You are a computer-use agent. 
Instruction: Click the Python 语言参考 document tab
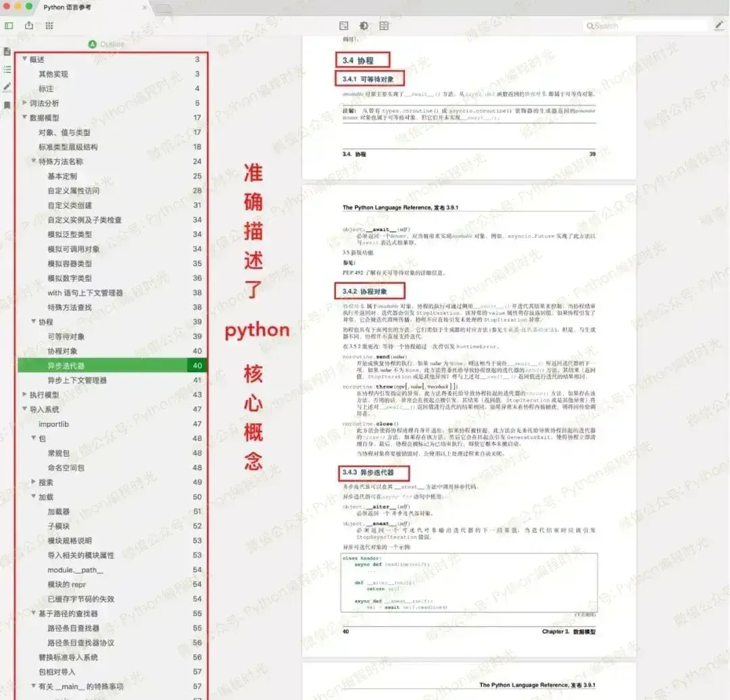(68, 8)
